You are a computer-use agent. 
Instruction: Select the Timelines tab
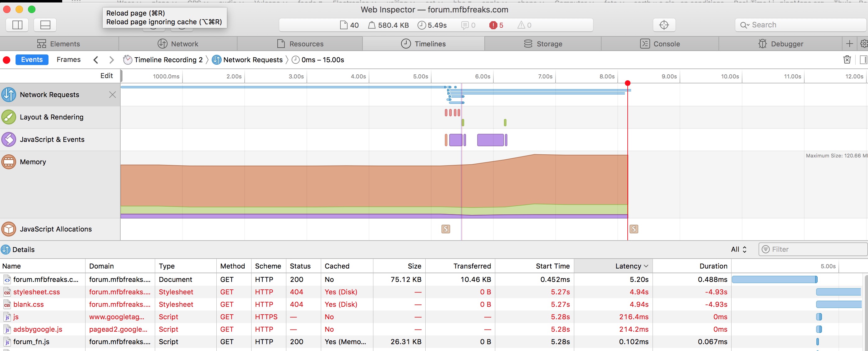pos(423,44)
